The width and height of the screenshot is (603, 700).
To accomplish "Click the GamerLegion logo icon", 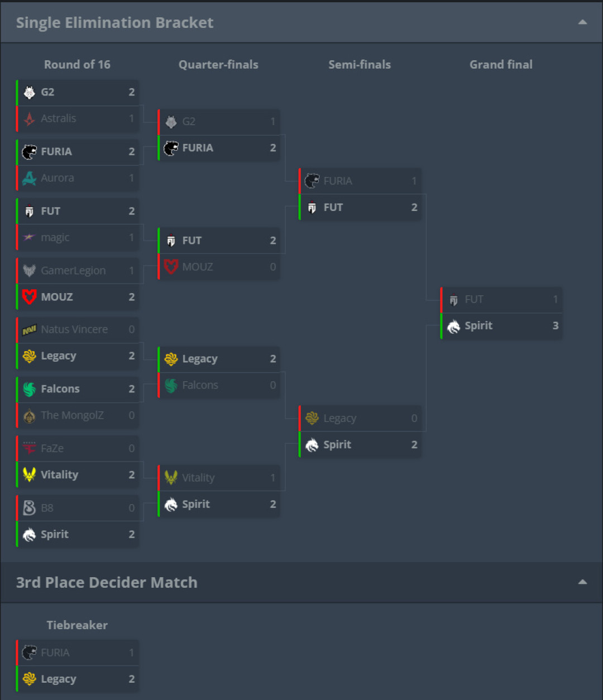I will (30, 271).
